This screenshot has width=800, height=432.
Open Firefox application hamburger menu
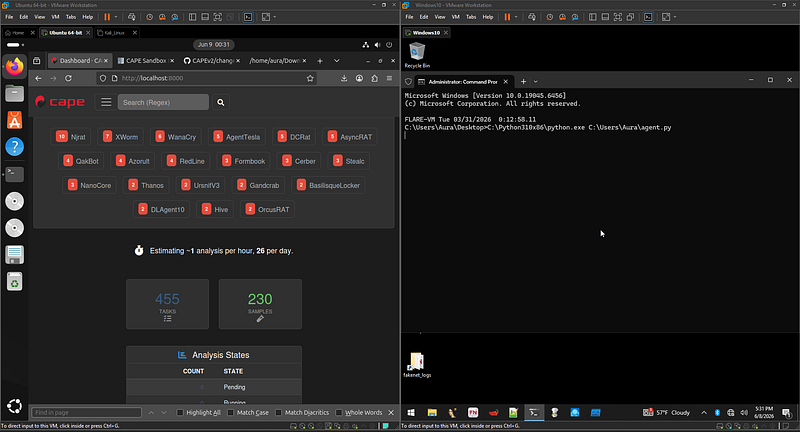(389, 78)
